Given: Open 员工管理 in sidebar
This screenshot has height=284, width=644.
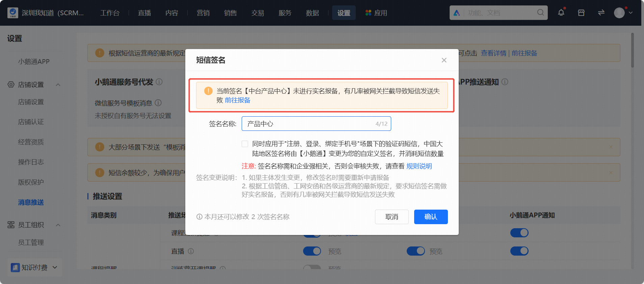Looking at the screenshot, I should pos(31,242).
